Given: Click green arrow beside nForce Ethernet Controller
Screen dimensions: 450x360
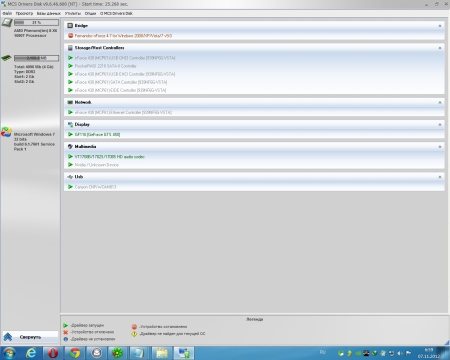Looking at the screenshot, I should (x=70, y=112).
